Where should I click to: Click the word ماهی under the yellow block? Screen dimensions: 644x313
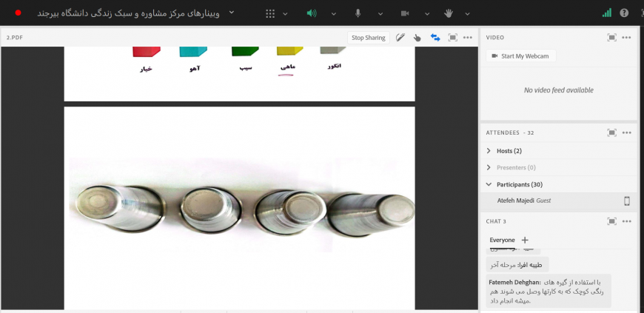[x=287, y=67]
